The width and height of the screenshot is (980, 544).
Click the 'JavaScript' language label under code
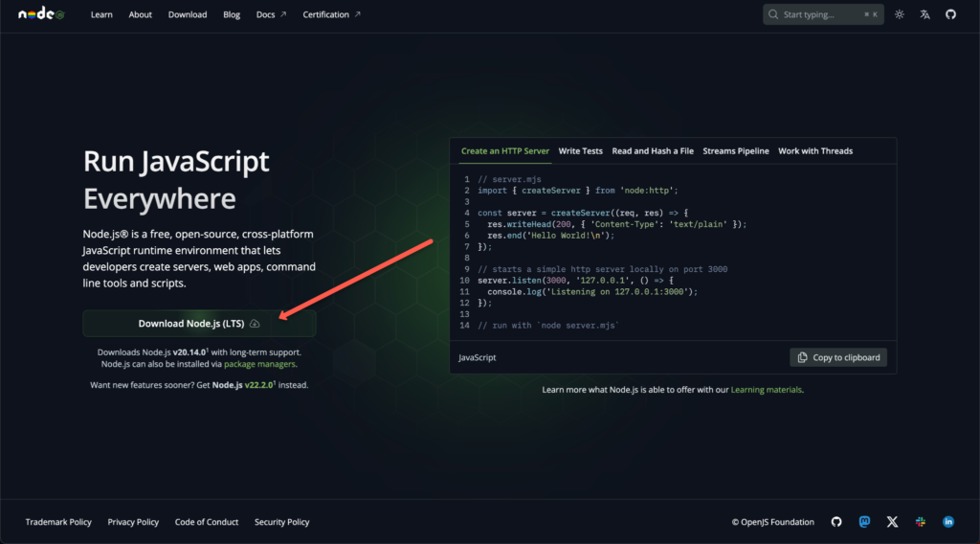(477, 357)
